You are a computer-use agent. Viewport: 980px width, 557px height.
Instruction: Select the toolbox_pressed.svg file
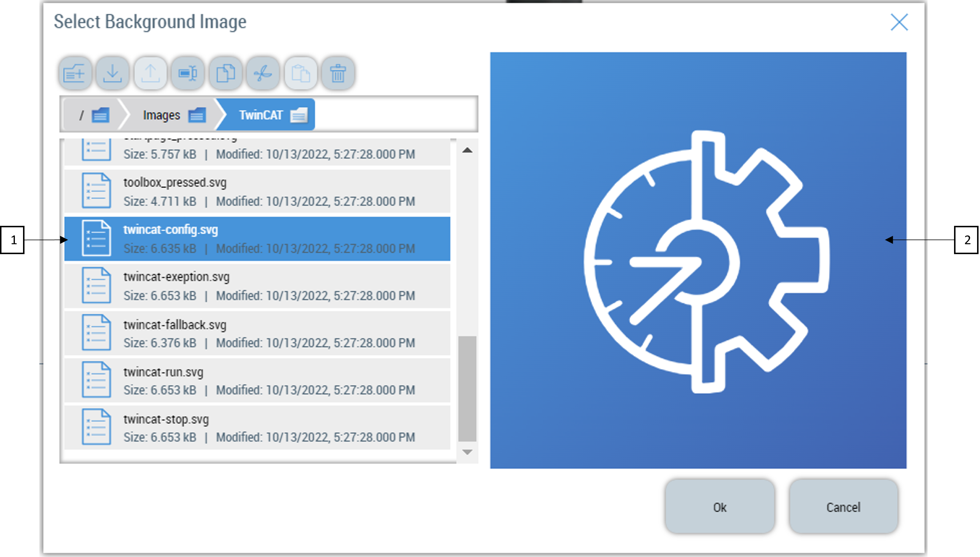coord(257,192)
